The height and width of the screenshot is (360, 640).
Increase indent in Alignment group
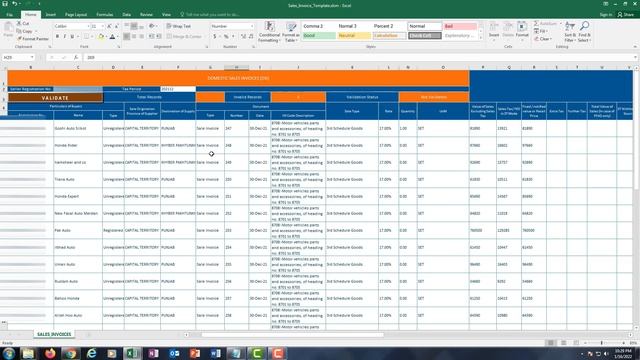point(158,36)
